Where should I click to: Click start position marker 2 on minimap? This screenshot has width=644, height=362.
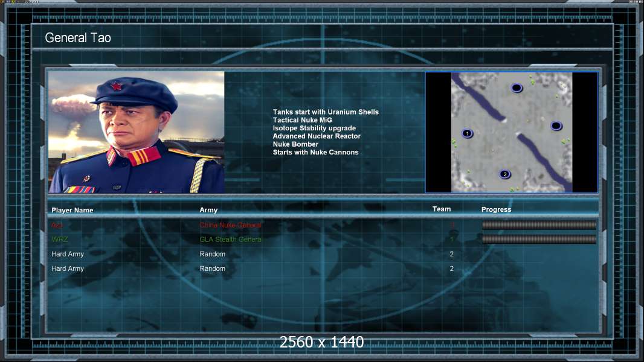[505, 174]
